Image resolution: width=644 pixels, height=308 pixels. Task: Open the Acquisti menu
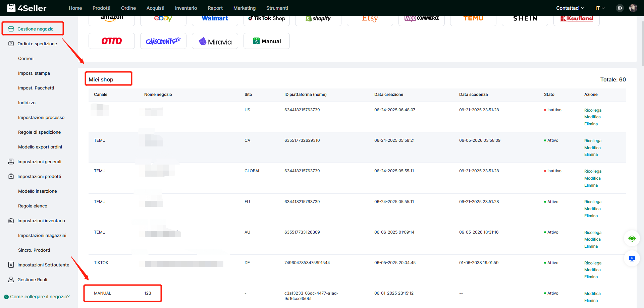tap(155, 8)
